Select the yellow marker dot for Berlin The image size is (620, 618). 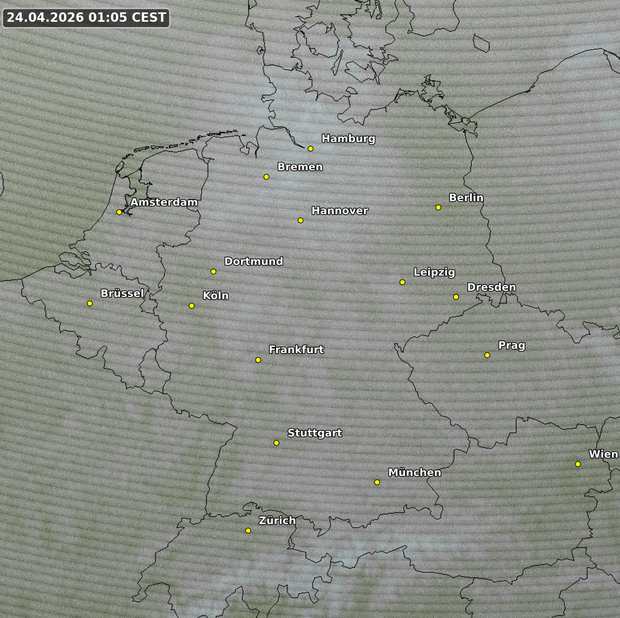pos(438,208)
